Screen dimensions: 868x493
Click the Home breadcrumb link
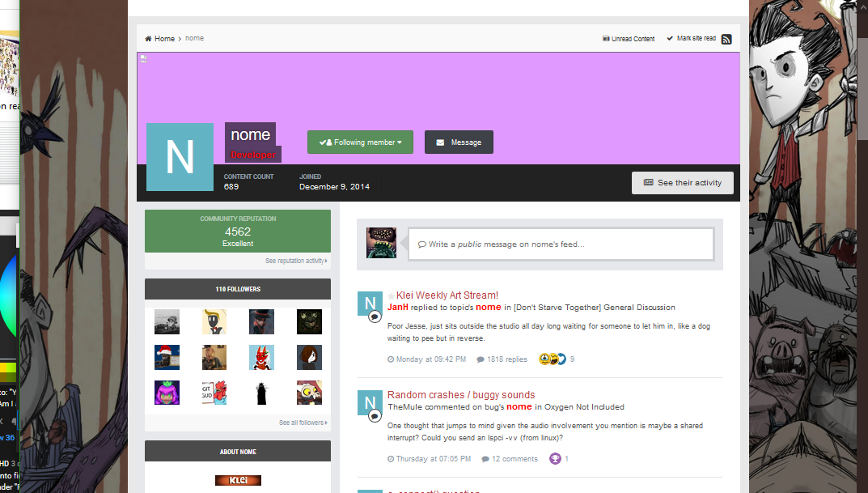point(159,39)
